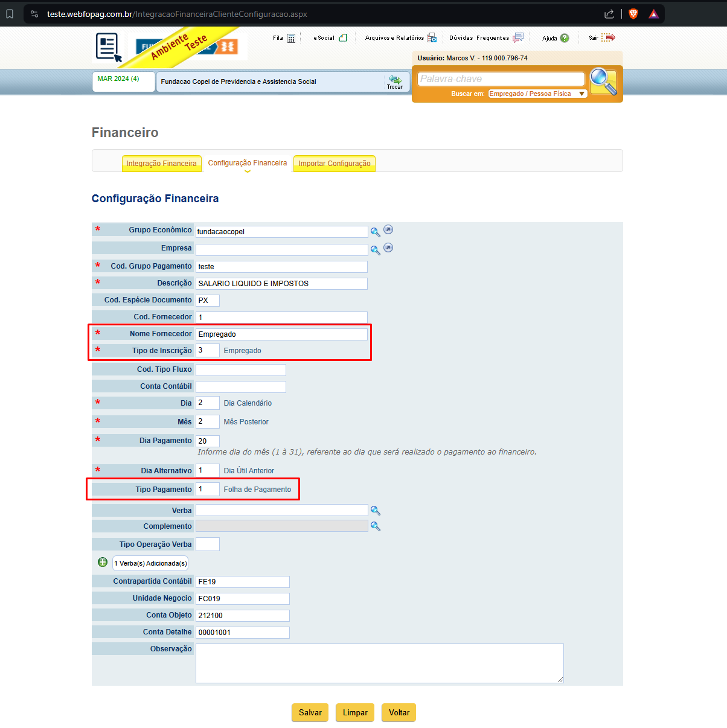Click the browser address bar URL

click(x=177, y=14)
